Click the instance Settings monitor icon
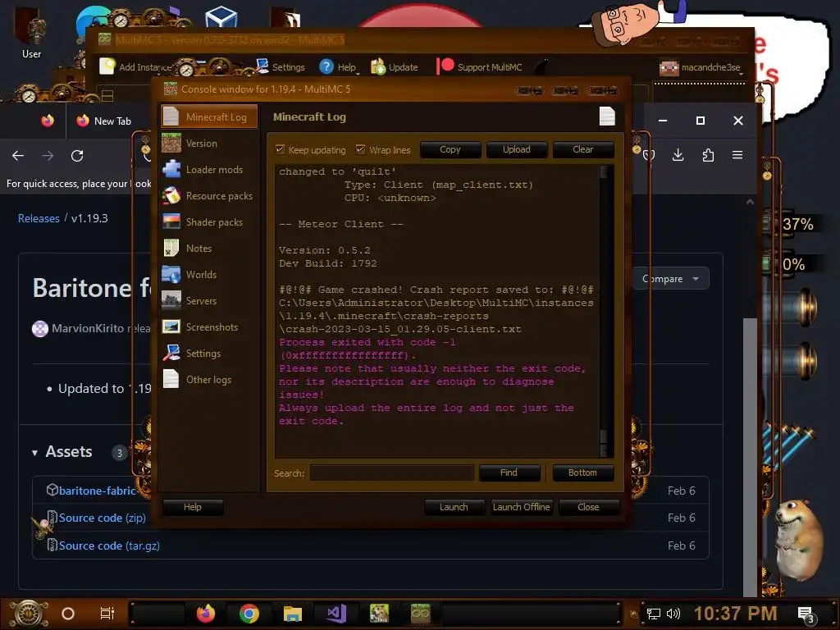Screen dimensions: 840x630 pyautogui.click(x=171, y=353)
